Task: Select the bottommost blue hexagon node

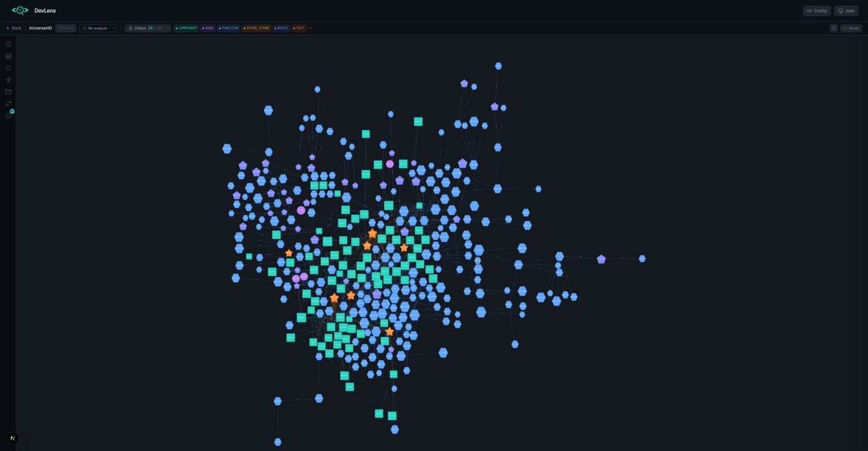Action: [x=278, y=442]
